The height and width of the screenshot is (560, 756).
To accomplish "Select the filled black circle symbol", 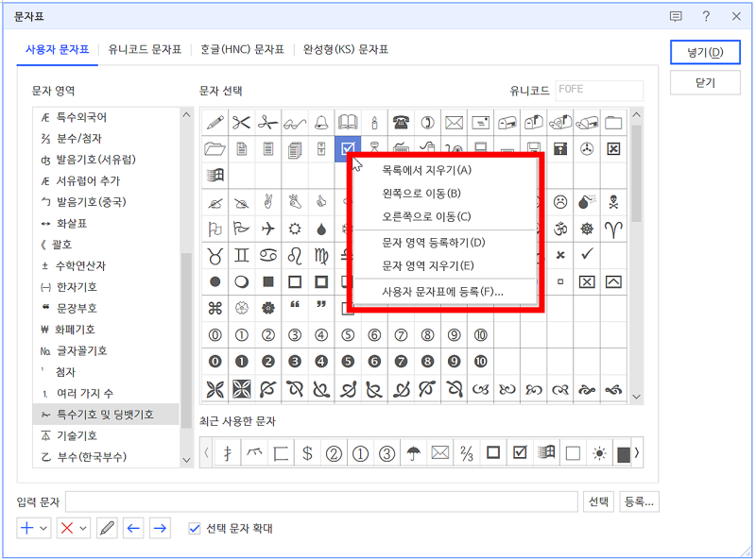I will pos(215,281).
